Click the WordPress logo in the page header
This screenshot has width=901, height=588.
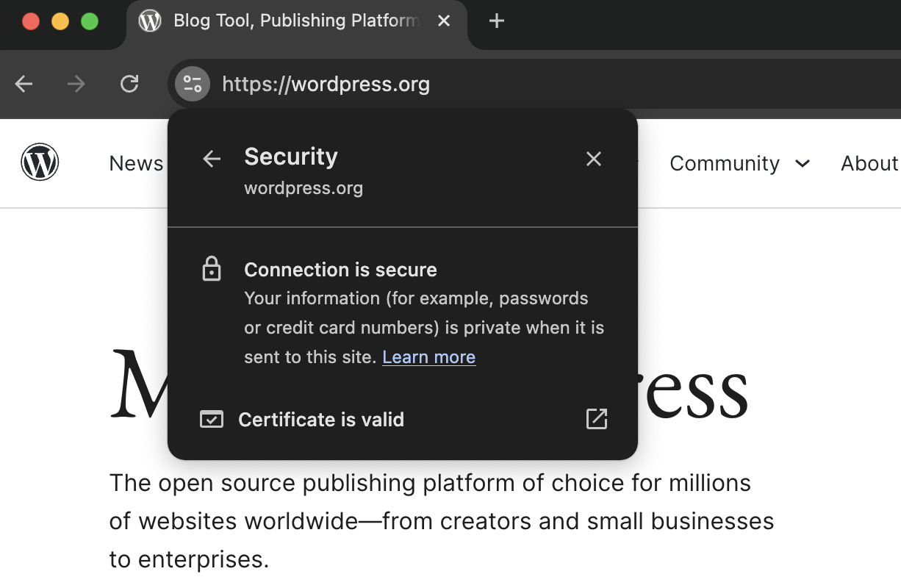pos(40,162)
